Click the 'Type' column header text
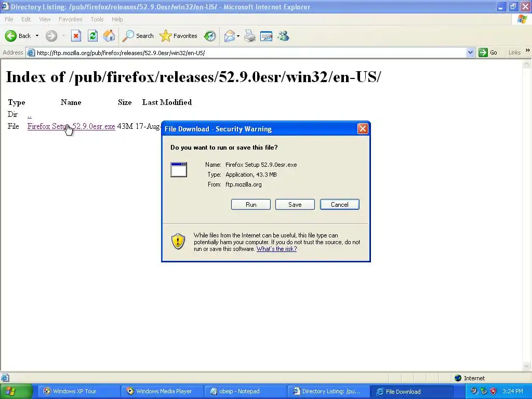The image size is (532, 399). point(16,102)
